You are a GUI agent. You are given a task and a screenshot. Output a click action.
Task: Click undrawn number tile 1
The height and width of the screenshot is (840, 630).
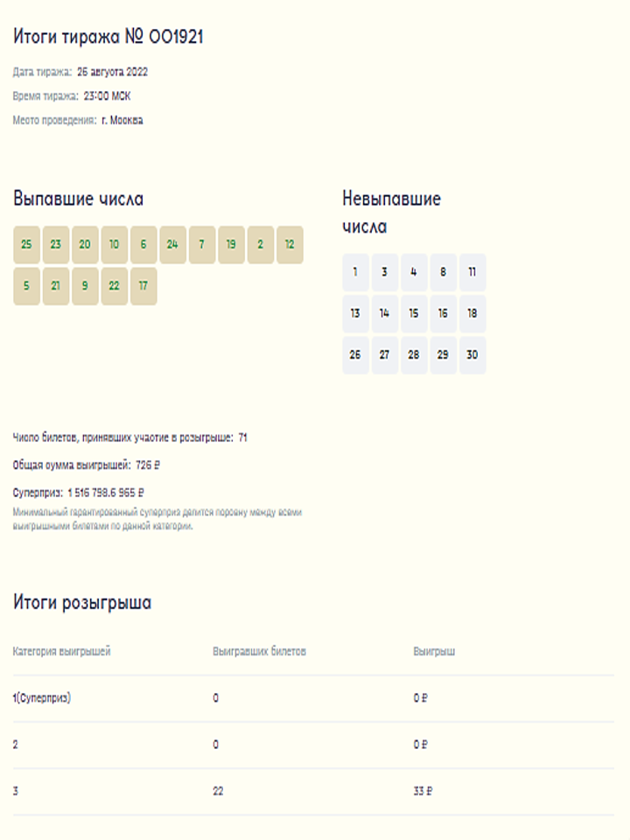(x=355, y=272)
